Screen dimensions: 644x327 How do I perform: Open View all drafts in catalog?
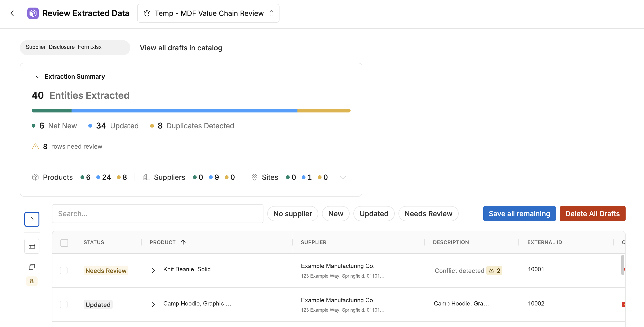point(181,48)
